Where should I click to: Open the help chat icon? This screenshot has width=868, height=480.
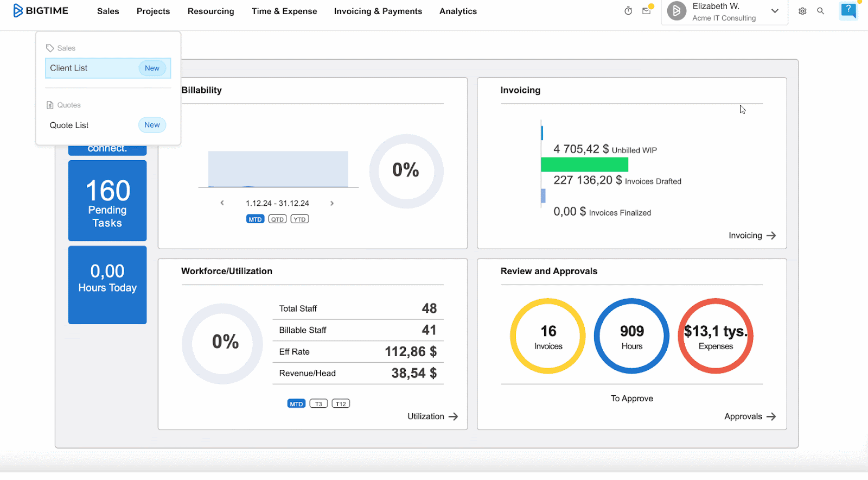click(848, 10)
